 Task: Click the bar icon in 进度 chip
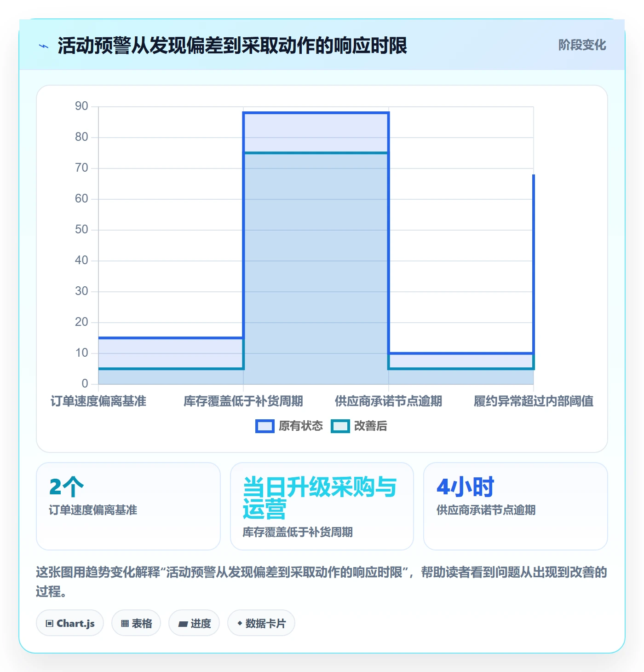[x=183, y=624]
